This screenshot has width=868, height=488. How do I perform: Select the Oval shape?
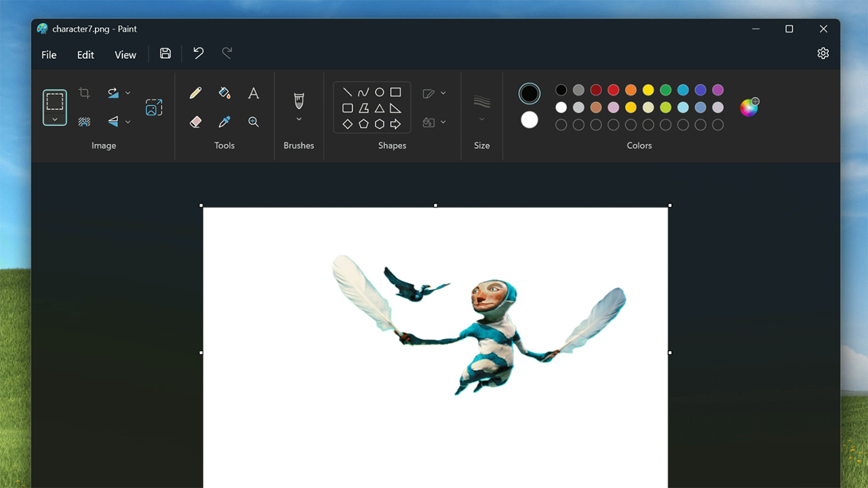pyautogui.click(x=380, y=92)
